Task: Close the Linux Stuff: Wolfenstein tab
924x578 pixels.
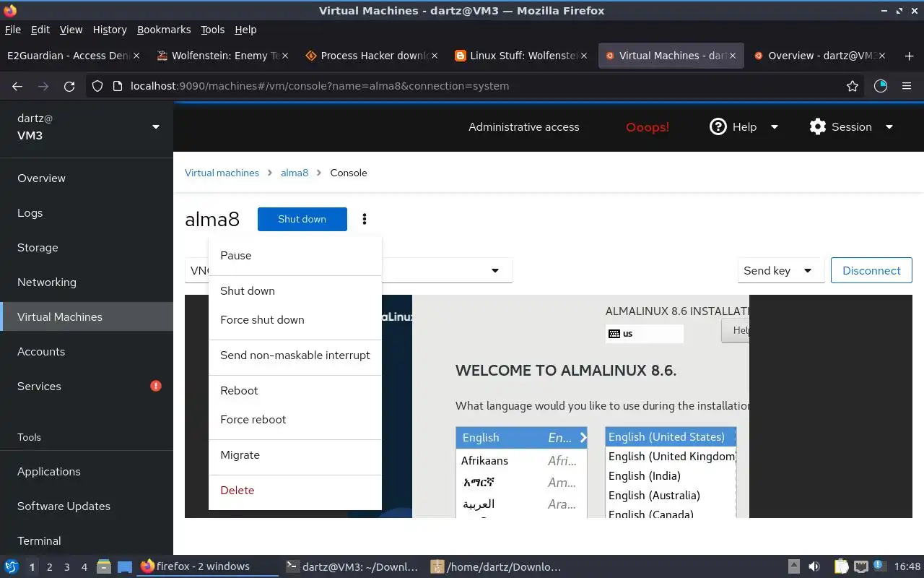Action: click(x=583, y=56)
